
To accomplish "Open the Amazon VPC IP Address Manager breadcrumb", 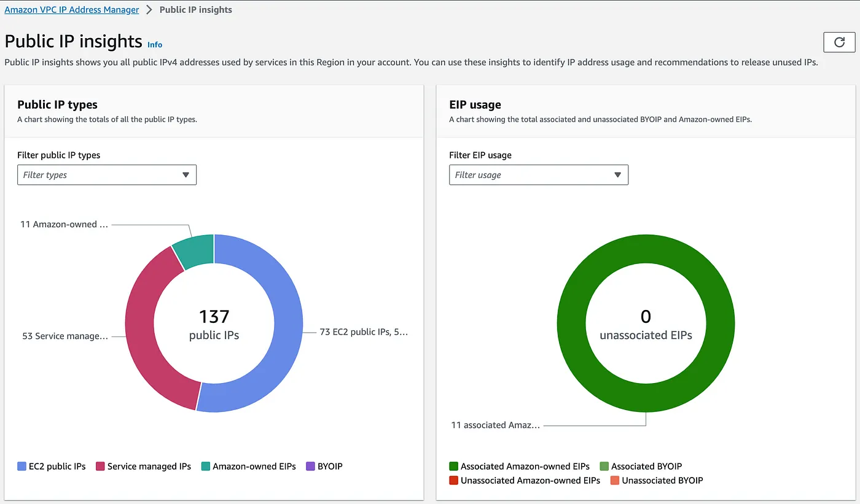I will 72,10.
